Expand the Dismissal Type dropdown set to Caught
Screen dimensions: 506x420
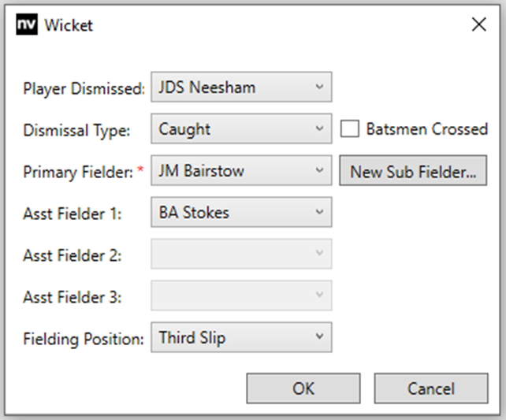(241, 129)
